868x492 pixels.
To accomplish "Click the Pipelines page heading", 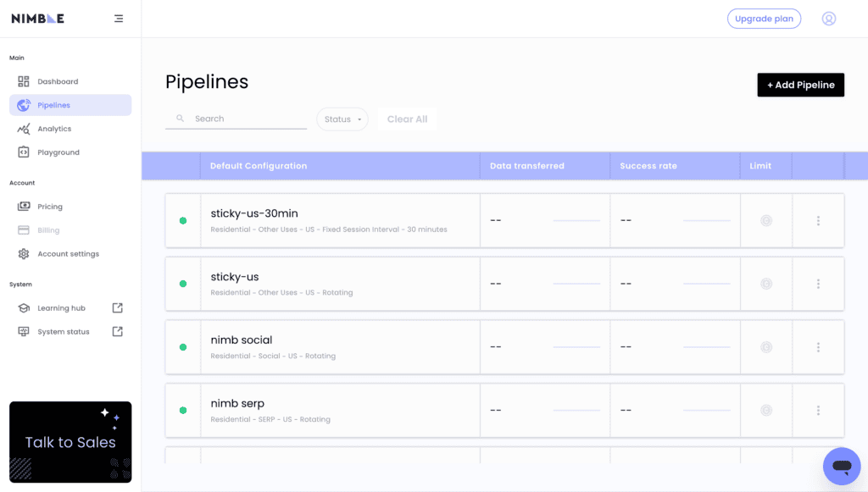I will coord(207,82).
